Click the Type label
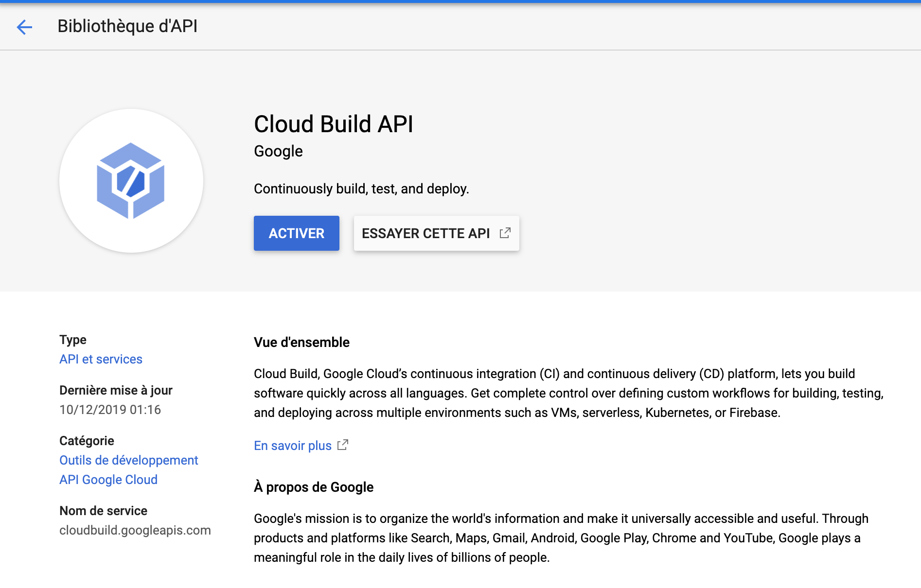The height and width of the screenshot is (588, 921). click(x=73, y=340)
